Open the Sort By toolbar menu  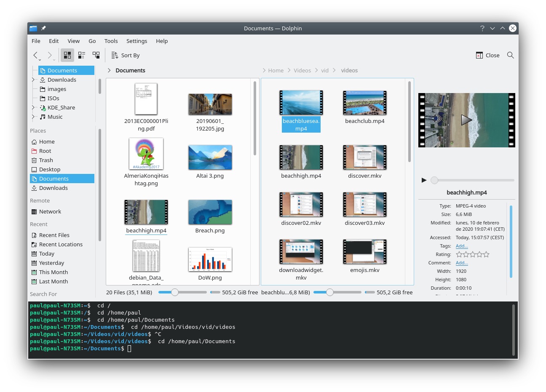[125, 55]
